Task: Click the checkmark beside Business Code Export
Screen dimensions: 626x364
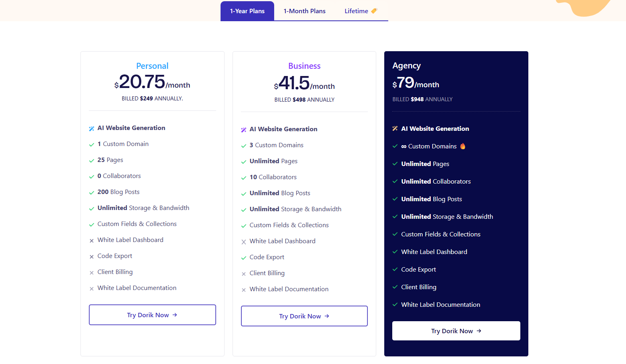Action: point(244,258)
